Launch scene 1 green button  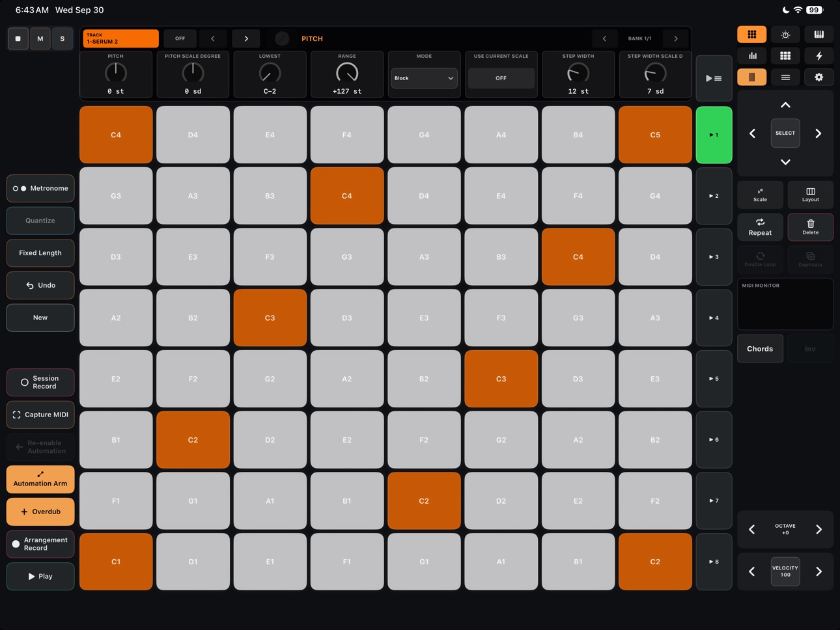pos(714,135)
